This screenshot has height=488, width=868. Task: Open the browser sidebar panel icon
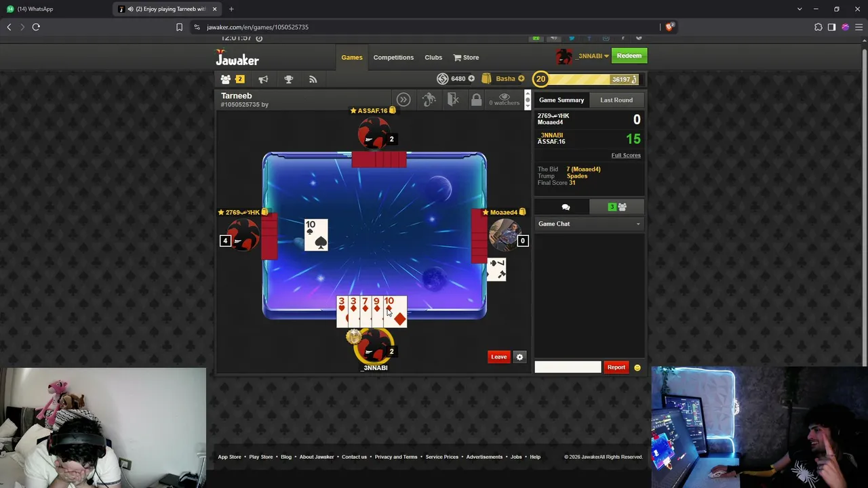click(x=831, y=27)
